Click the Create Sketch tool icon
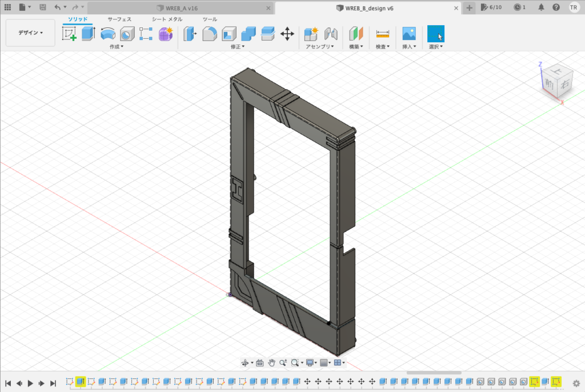 [x=69, y=34]
